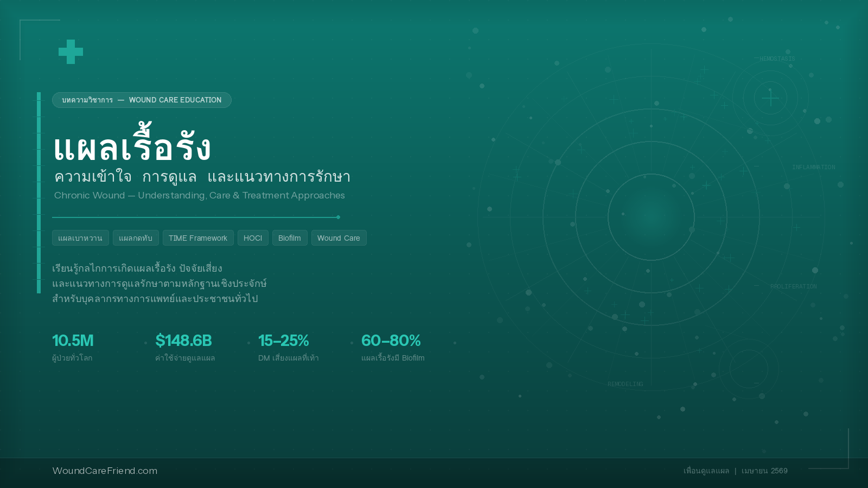868x488 pixels.
Task: Click the INFLAMMATION phase label
Action: pos(813,167)
